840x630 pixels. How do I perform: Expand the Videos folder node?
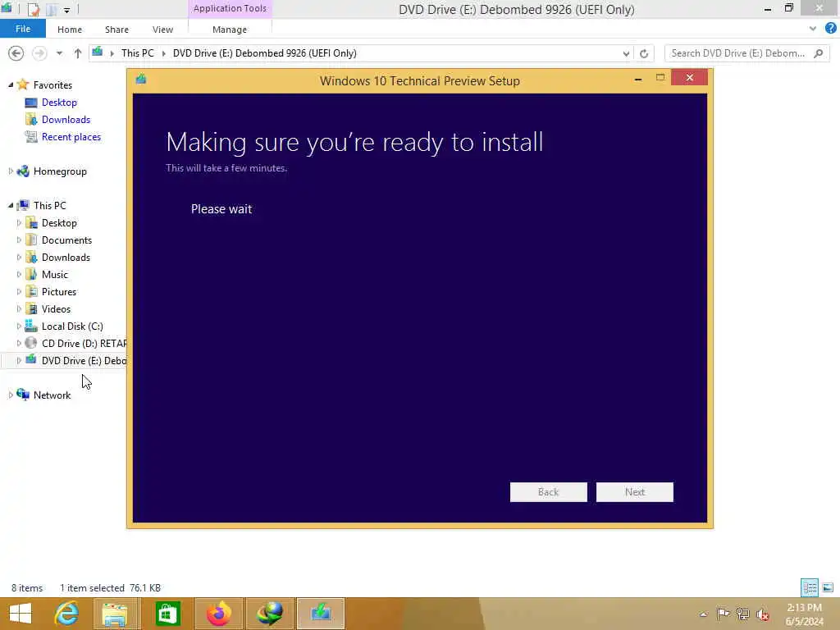20,309
